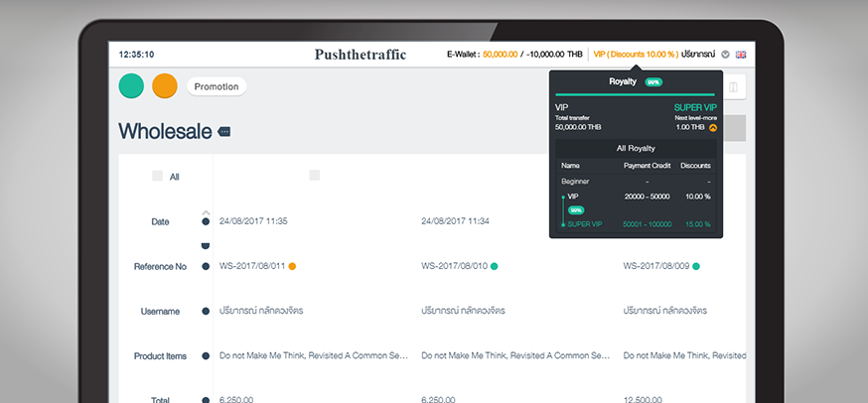
Task: Collapse the next level orange chevron
Action: click(713, 128)
